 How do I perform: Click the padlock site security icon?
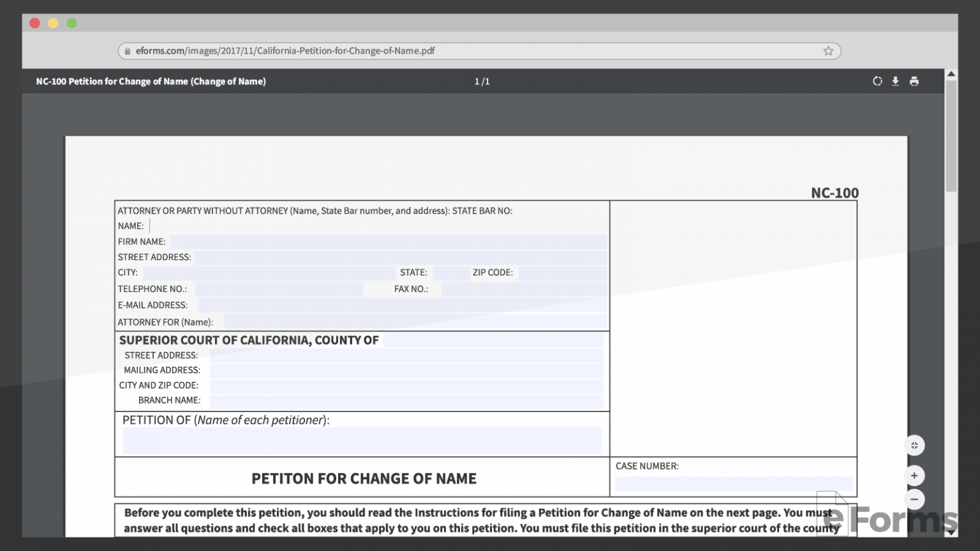pyautogui.click(x=129, y=50)
